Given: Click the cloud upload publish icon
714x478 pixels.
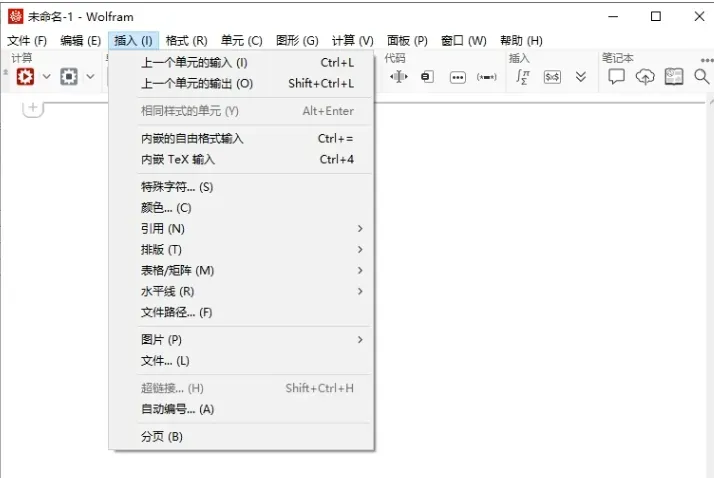Looking at the screenshot, I should pos(645,76).
